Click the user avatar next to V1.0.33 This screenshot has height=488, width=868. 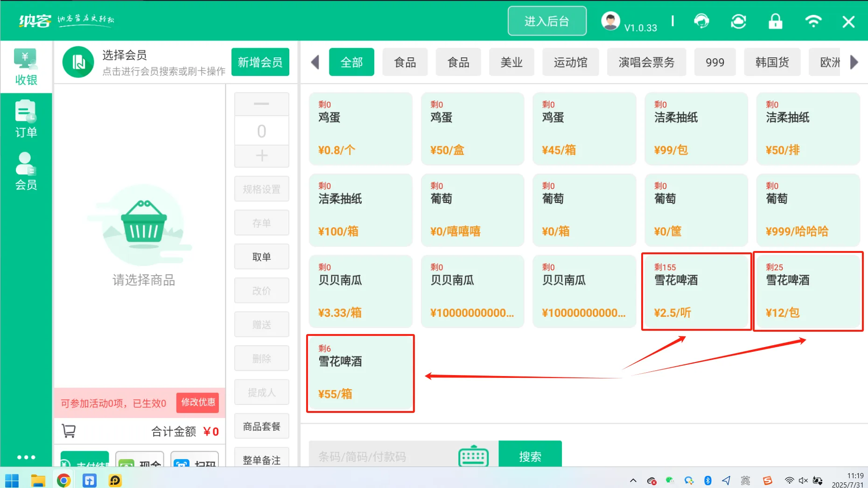tap(610, 20)
